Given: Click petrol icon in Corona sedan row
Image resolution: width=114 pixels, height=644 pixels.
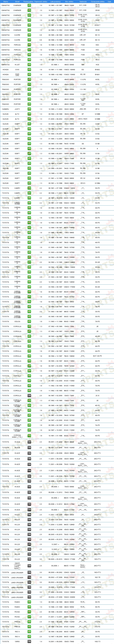Looking at the screenshot, I should [x=29, y=436].
